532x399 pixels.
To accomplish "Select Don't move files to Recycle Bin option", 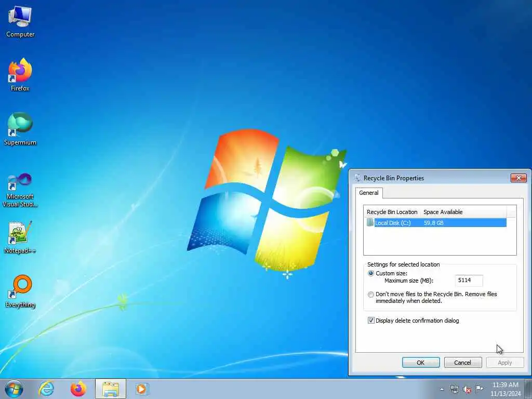I will tap(371, 295).
